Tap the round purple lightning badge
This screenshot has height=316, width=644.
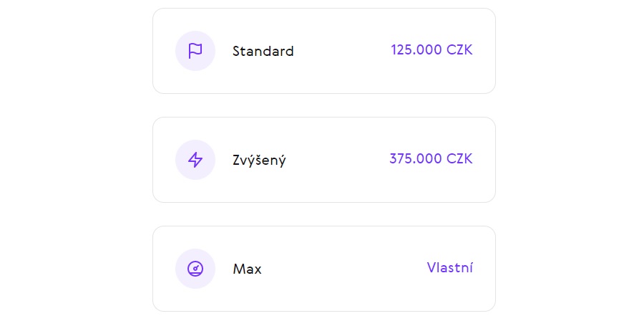pos(195,160)
